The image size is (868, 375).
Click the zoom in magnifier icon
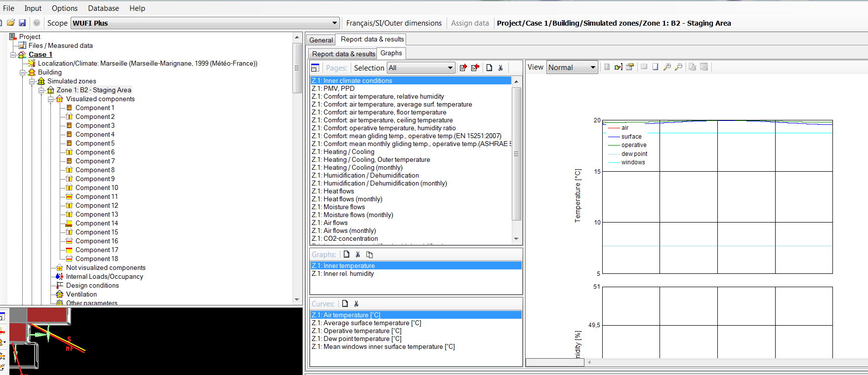coord(667,67)
